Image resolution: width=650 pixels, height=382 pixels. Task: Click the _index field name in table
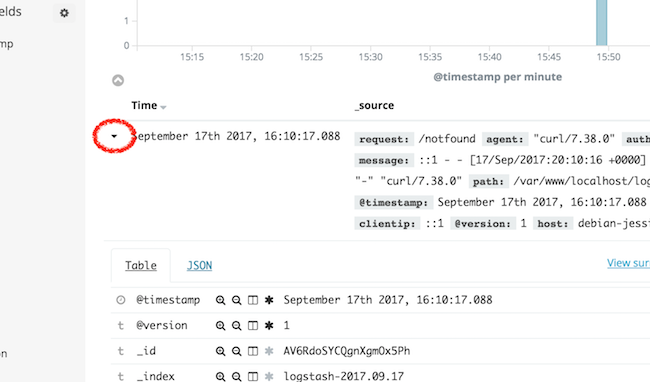155,377
